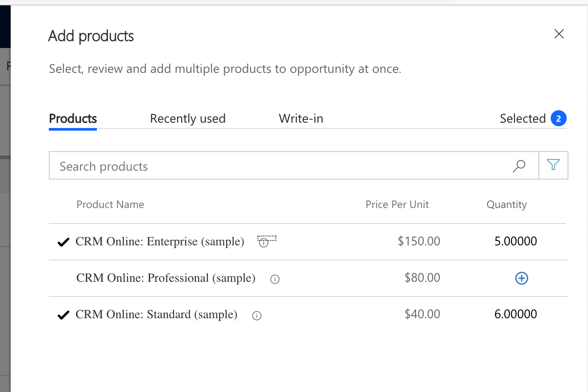The height and width of the screenshot is (392, 588).
Task: Select the CRM Online: Standard (sample) name
Action: [156, 314]
